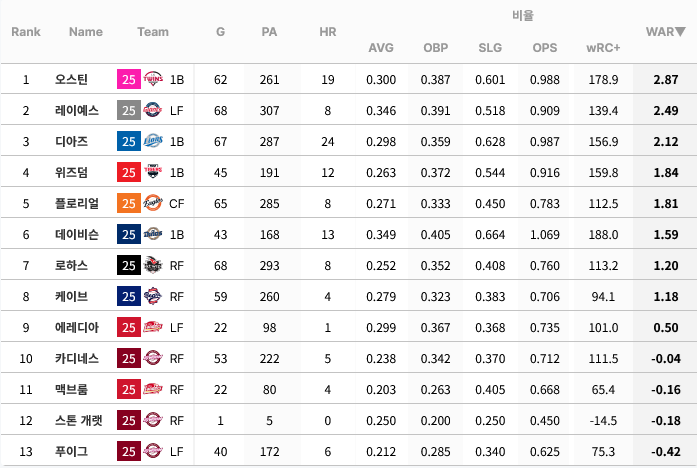Sort by the OPS column header
The image size is (697, 468).
tap(545, 48)
